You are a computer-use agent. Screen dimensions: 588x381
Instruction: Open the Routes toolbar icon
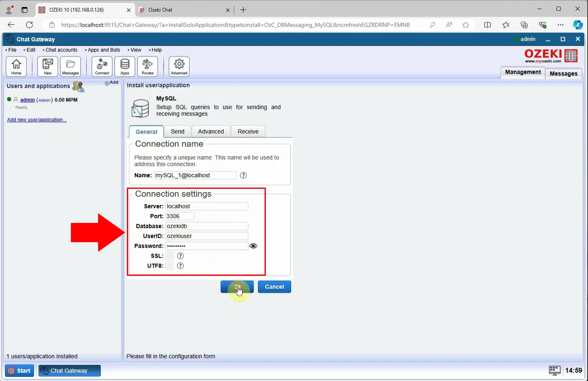point(148,66)
